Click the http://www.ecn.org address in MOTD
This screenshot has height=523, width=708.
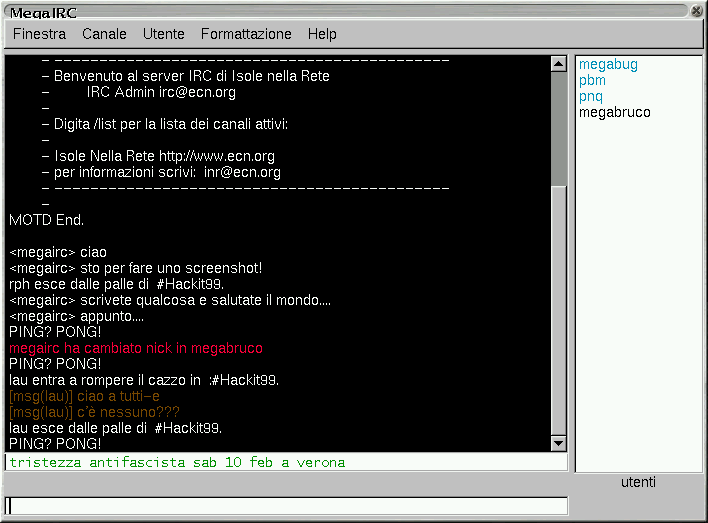tap(217, 156)
